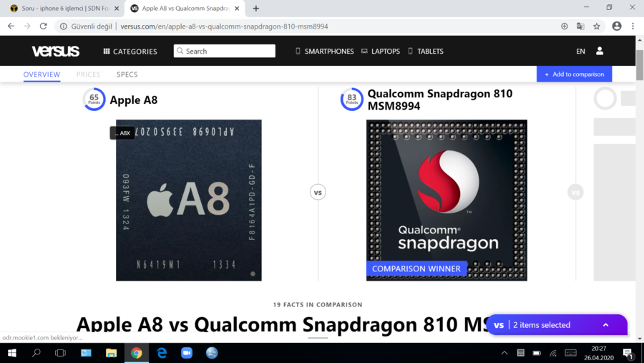The width and height of the screenshot is (644, 363).
Task: Click the Search input field
Action: point(224,51)
